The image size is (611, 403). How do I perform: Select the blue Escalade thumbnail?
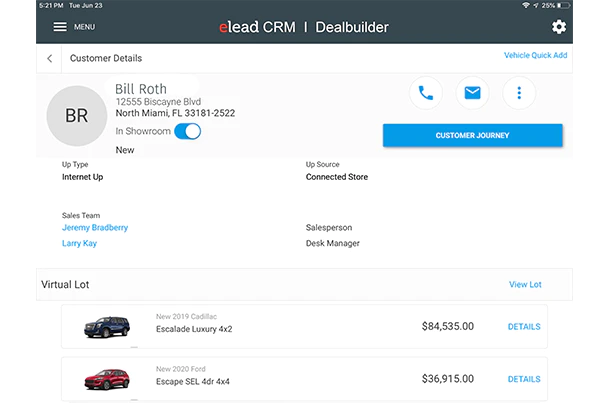107,327
